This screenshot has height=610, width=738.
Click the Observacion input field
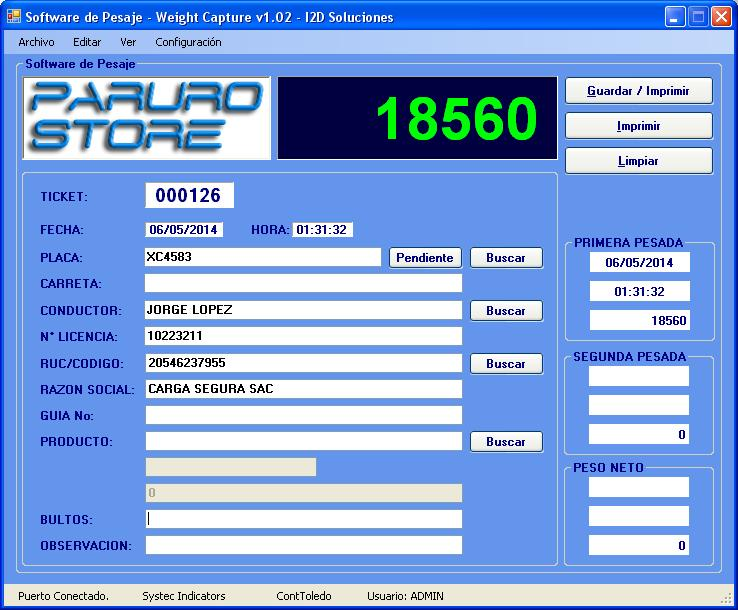click(303, 546)
